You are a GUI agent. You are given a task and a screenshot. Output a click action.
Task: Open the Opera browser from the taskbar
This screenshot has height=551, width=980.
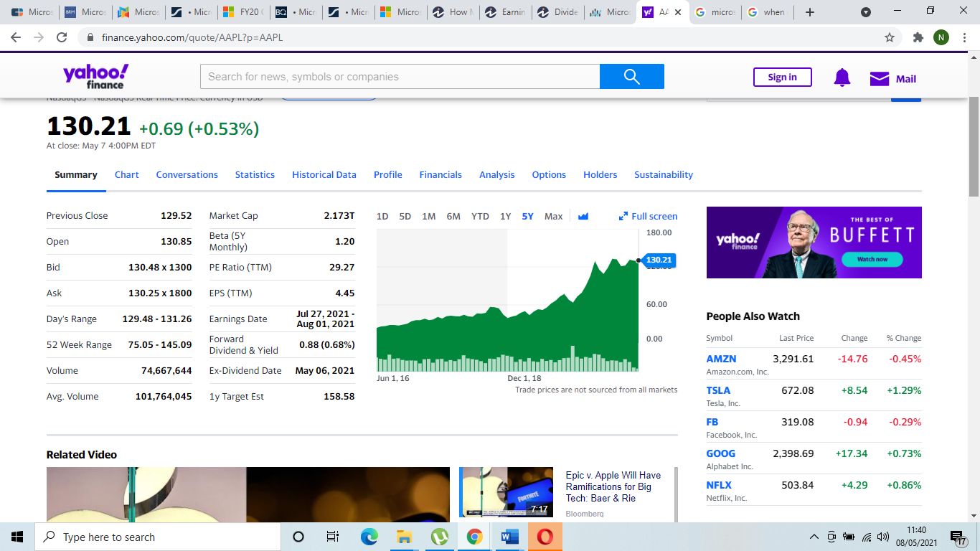545,537
